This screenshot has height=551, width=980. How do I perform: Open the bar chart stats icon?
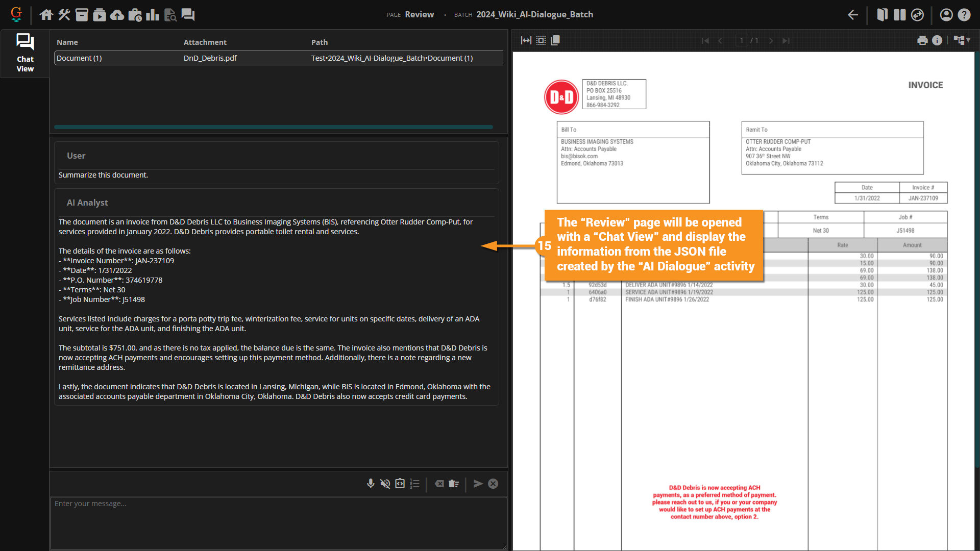[153, 15]
